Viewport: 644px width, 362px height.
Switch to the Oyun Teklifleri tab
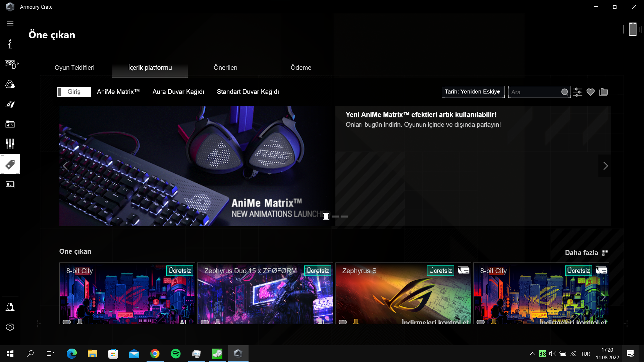74,68
